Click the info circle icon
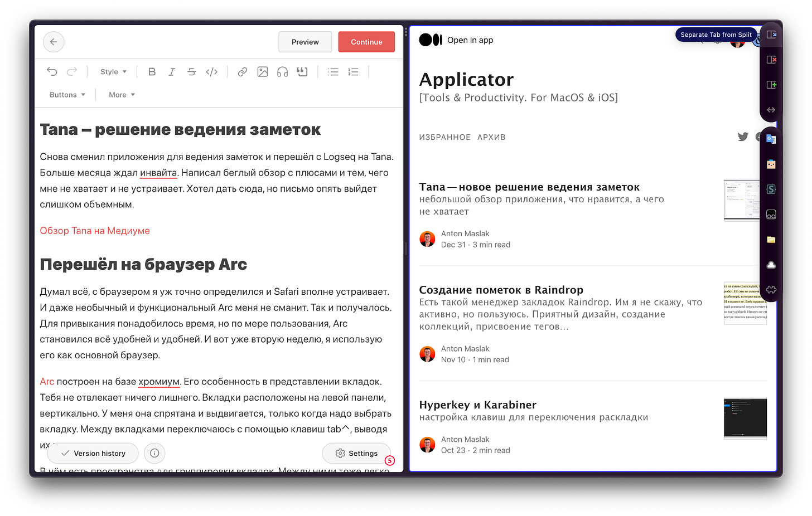The width and height of the screenshot is (812, 516). 154,453
